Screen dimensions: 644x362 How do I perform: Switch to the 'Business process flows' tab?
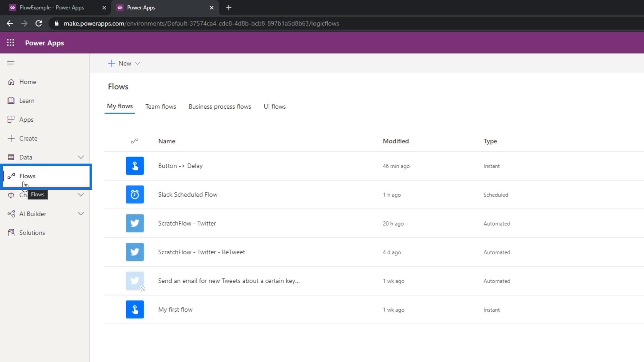pyautogui.click(x=220, y=107)
